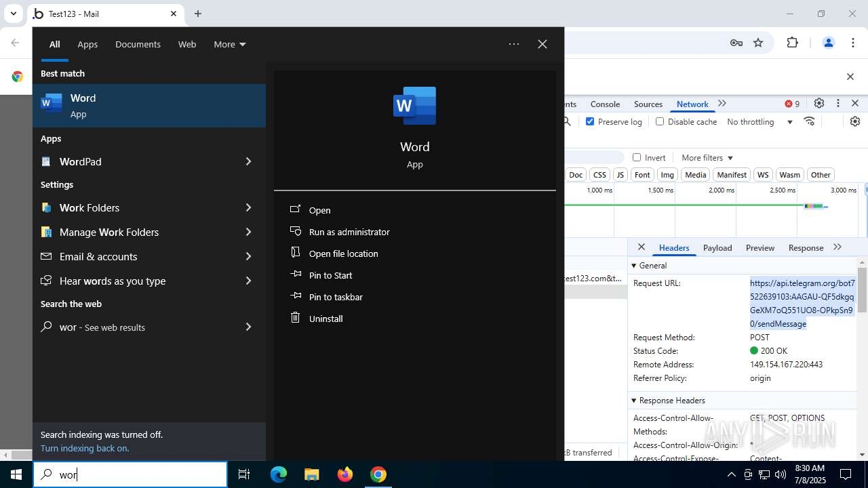Viewport: 868px width, 488px height.
Task: Bookmark this page with star icon
Action: (x=758, y=43)
